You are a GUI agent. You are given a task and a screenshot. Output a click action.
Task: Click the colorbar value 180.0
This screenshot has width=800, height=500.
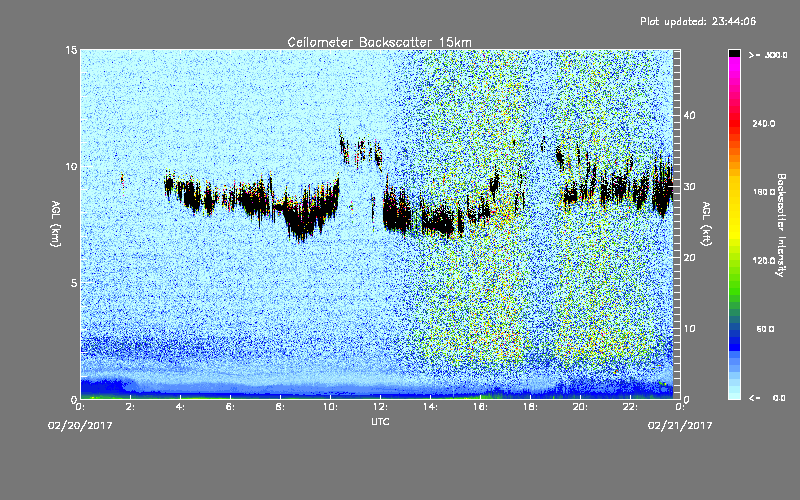[764, 192]
